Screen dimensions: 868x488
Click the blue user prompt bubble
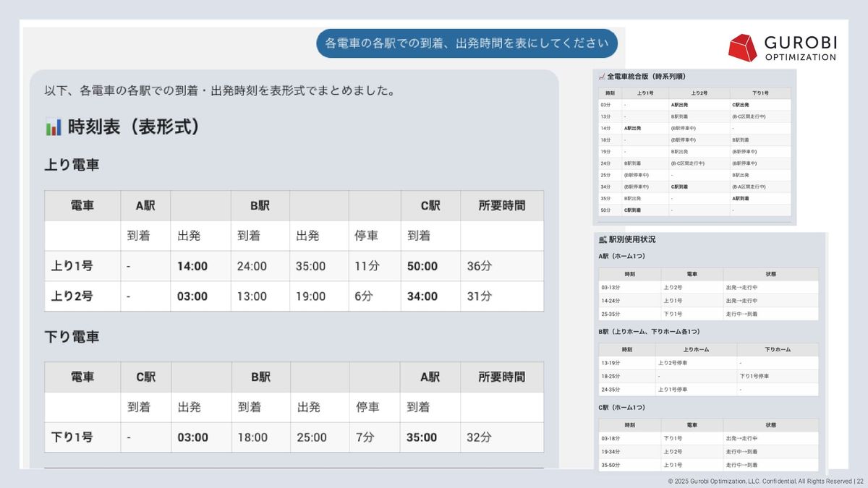(x=467, y=43)
